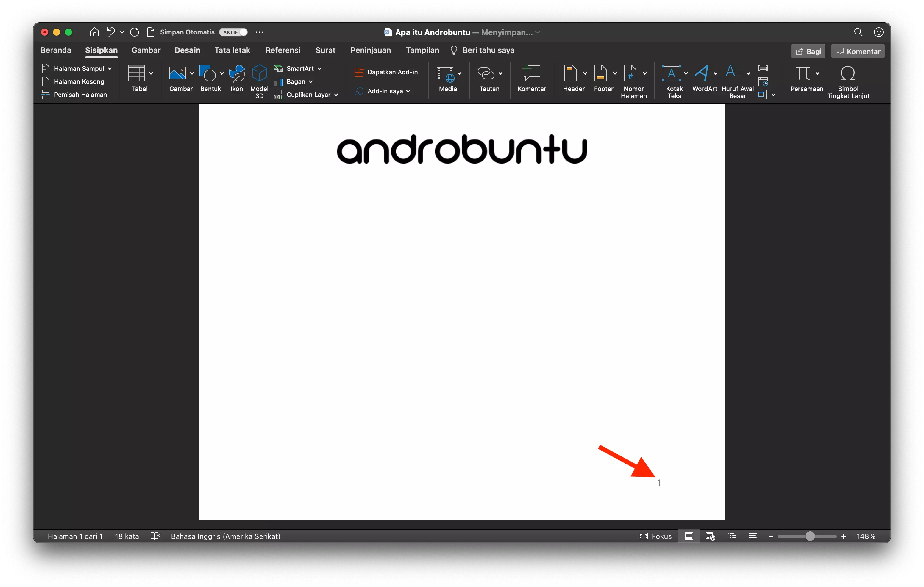Insert a Tabel into the document
Screen dimensions: 924x587
139,79
